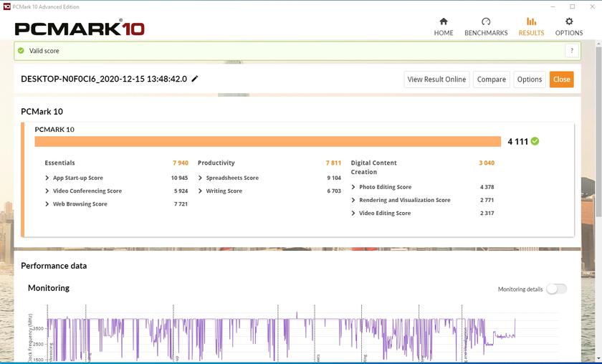The width and height of the screenshot is (602, 364).
Task: Click the View Result Online button
Action: [x=436, y=80]
